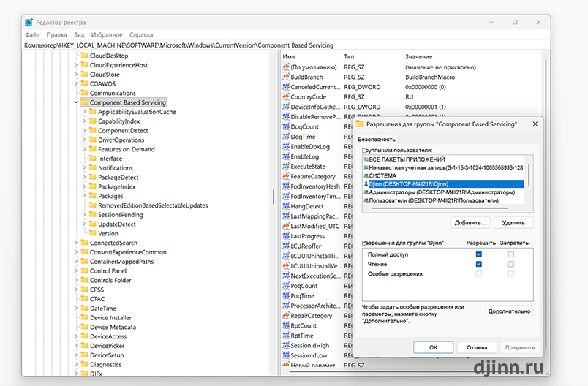Click the Registry Editor app icon in title bar
Image resolution: width=588 pixels, height=386 pixels.
[29, 23]
